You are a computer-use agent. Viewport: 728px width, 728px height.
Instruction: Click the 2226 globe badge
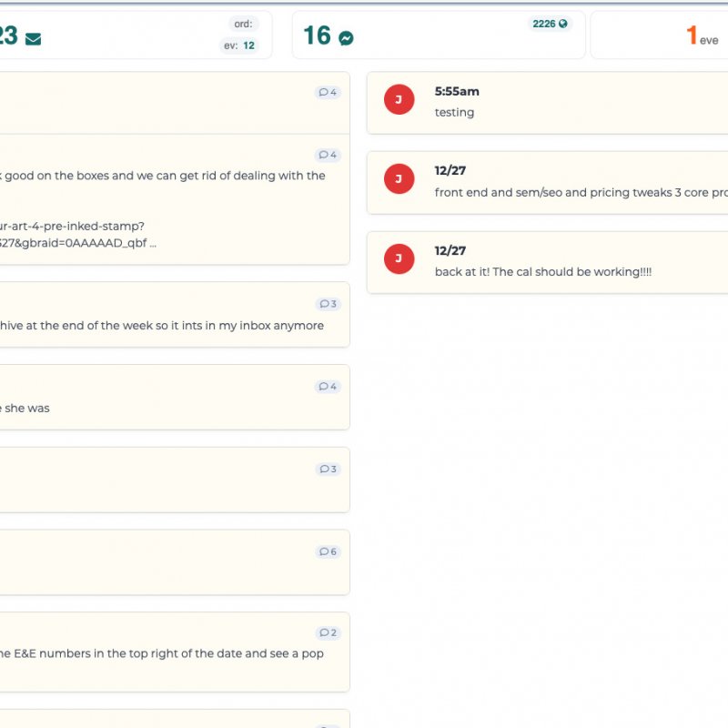pyautogui.click(x=551, y=24)
